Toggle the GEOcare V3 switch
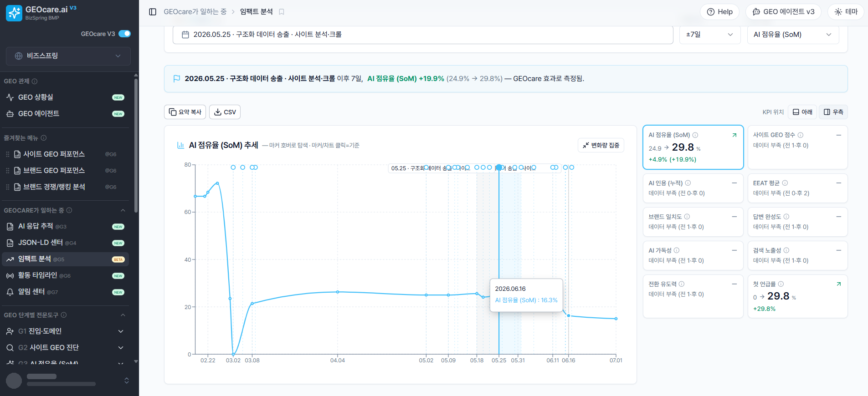Screen dimensions: 868x396 click(124, 34)
